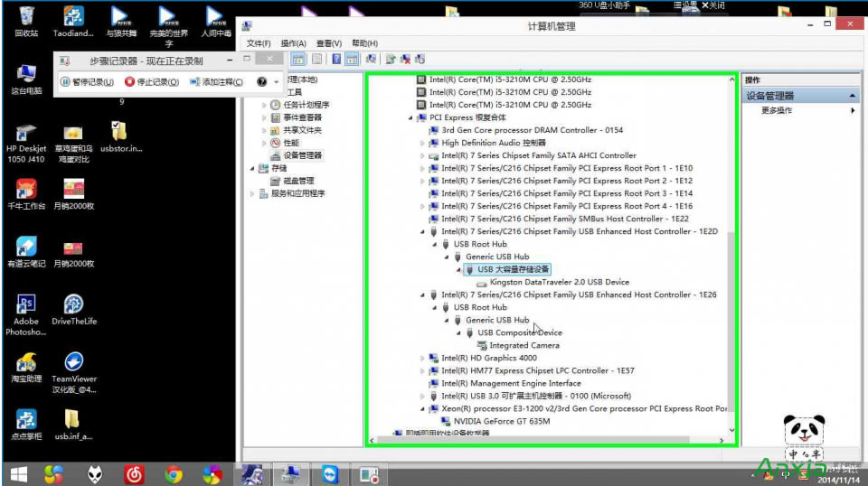Viewport: 868px width, 486px height.
Task: Open TeamViewer from the taskbar
Action: (x=328, y=473)
